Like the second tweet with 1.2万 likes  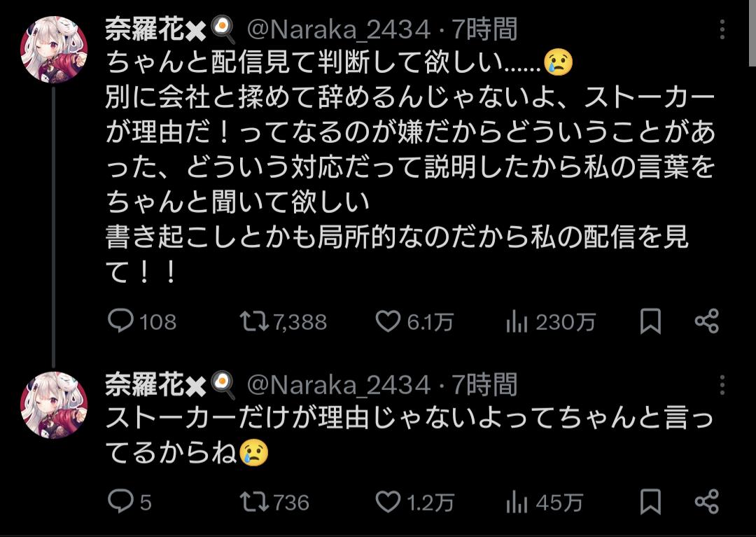(x=388, y=501)
